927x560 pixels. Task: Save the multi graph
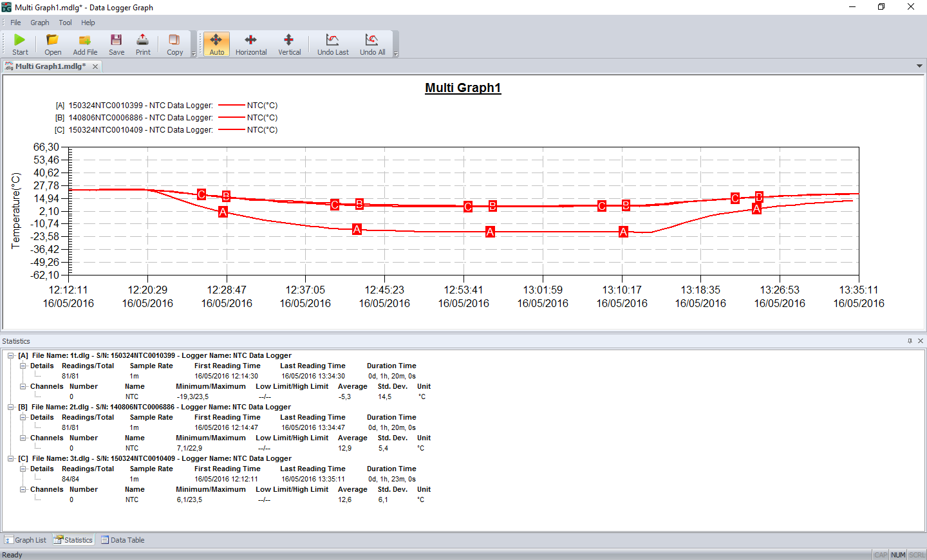point(116,43)
